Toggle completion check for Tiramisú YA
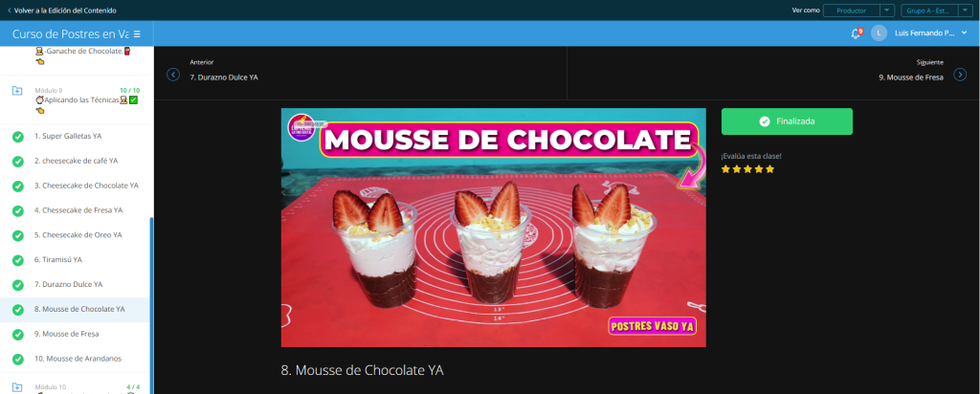 pos(18,260)
